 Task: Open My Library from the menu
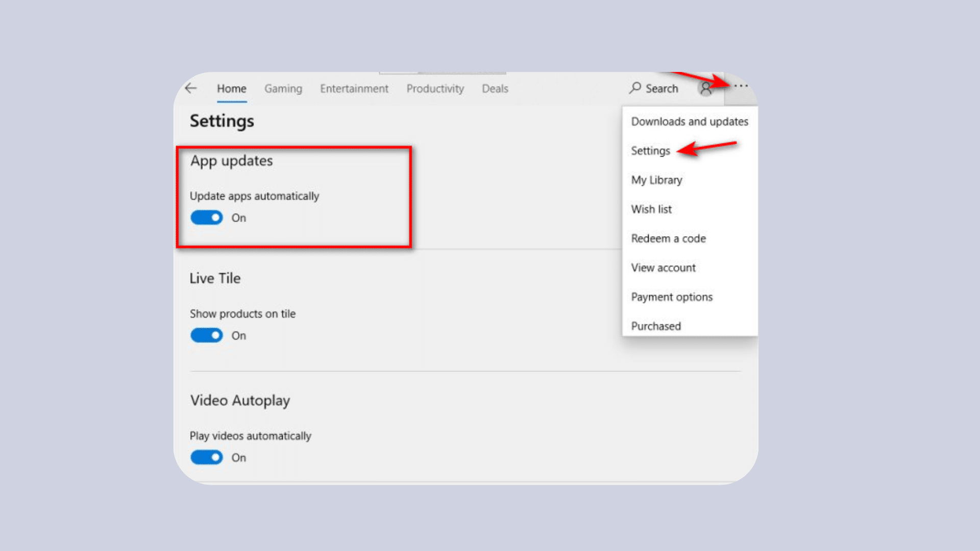(656, 180)
